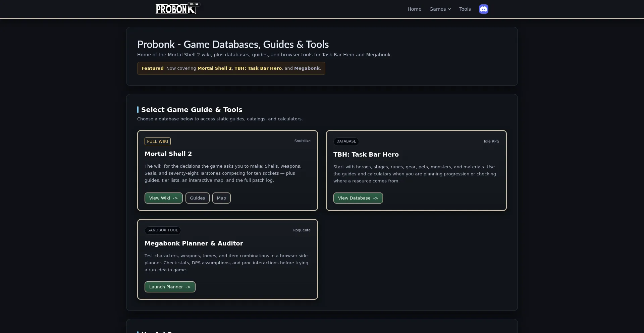Click the Soulslike genre label
Viewport: 644px width, 333px height.
(x=302, y=141)
